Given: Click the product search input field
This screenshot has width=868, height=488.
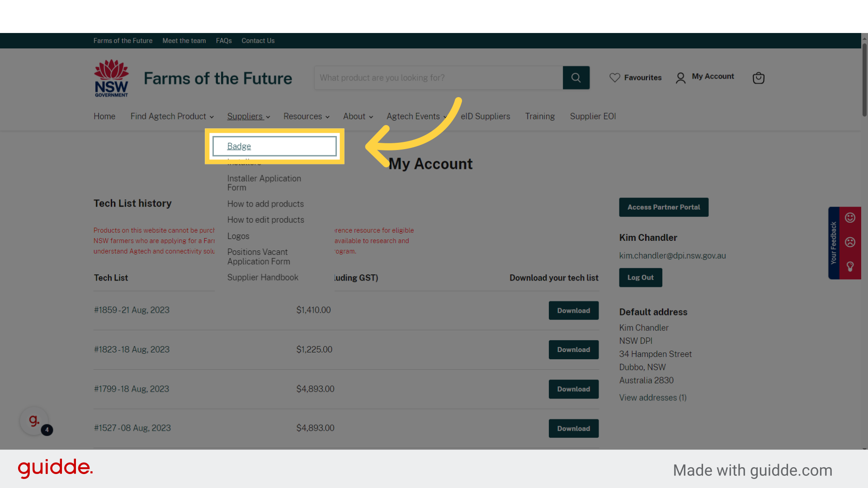Looking at the screenshot, I should pos(439,78).
